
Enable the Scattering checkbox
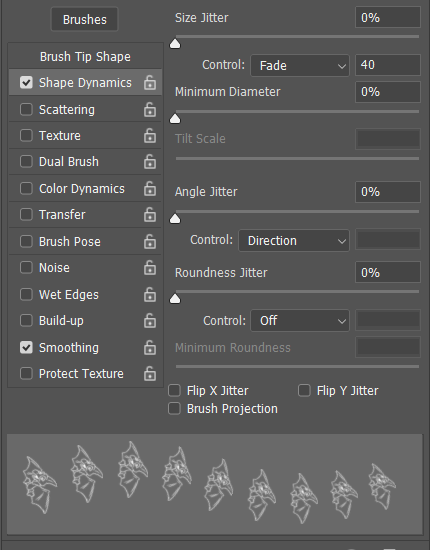point(26,109)
